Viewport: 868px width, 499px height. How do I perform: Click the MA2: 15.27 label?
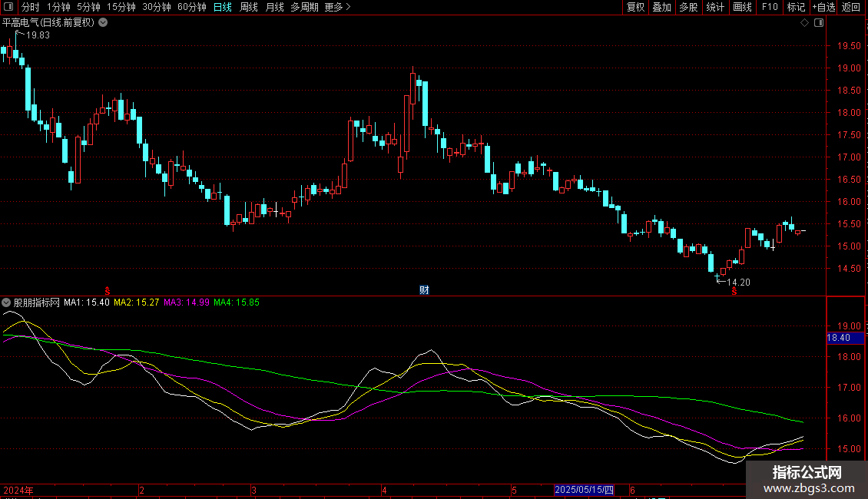coord(136,302)
